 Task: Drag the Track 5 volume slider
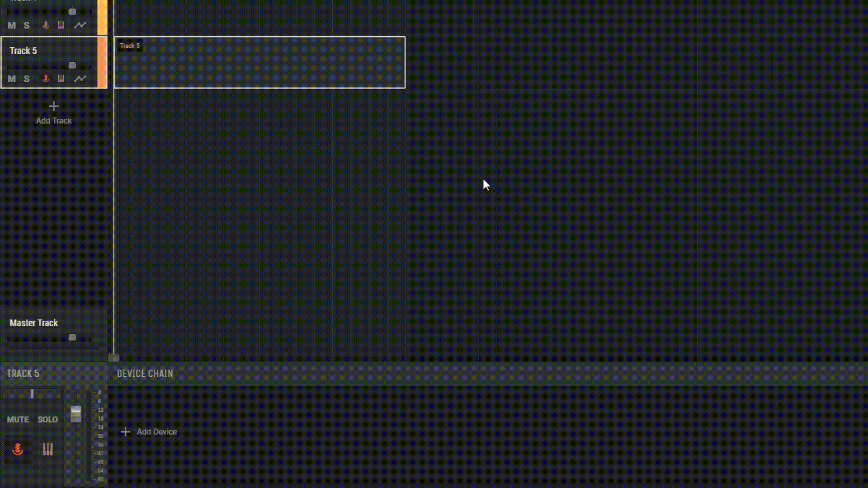(x=72, y=64)
